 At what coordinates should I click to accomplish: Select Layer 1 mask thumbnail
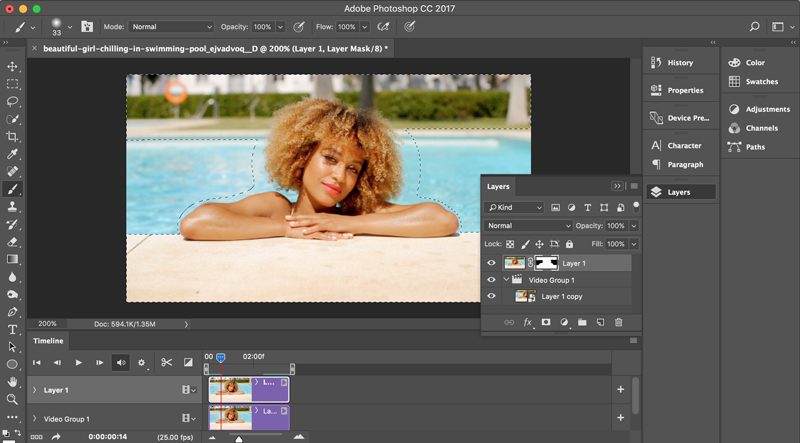(x=546, y=263)
